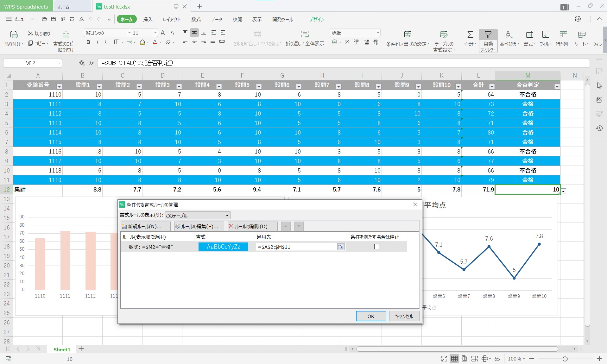The height and width of the screenshot is (364, 607).
Task: Click the auto filter funnel icon
Action: pyautogui.click(x=488, y=35)
